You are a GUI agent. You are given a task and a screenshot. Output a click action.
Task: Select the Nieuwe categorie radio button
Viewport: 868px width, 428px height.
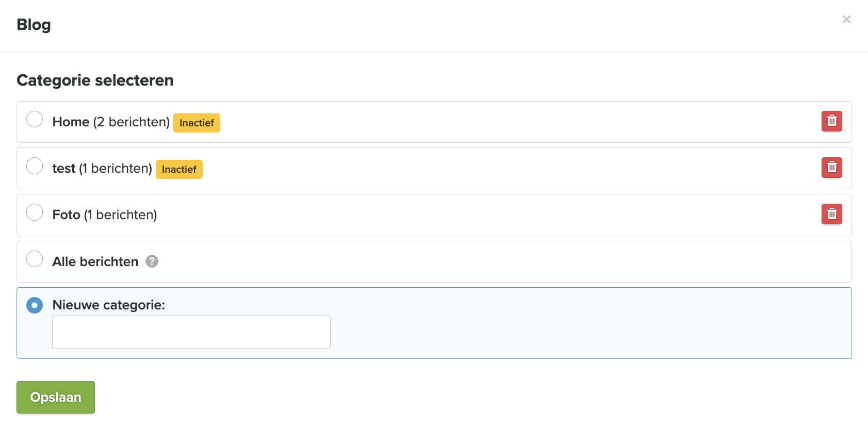pos(35,305)
